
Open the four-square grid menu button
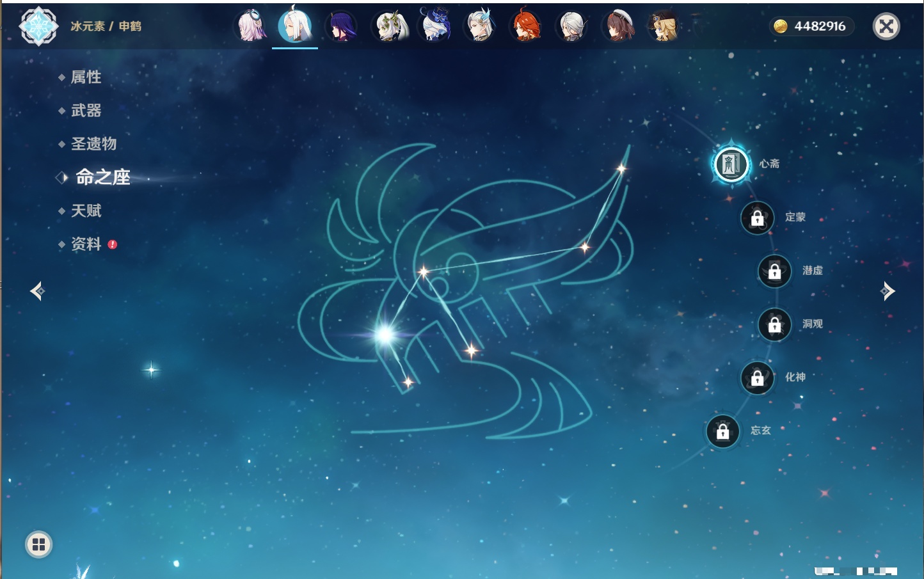[38, 544]
